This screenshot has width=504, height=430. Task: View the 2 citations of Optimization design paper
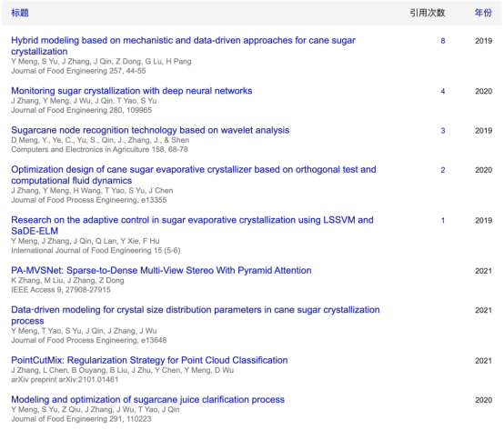(443, 170)
